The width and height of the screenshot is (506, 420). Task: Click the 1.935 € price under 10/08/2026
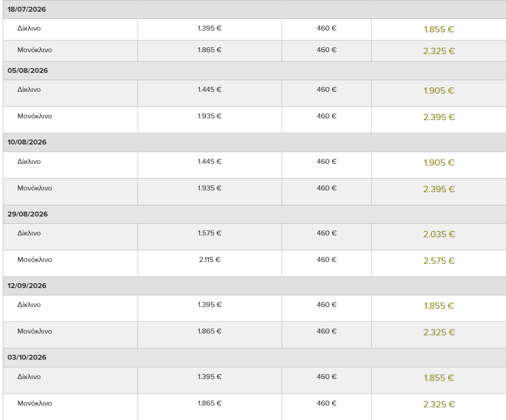click(210, 188)
